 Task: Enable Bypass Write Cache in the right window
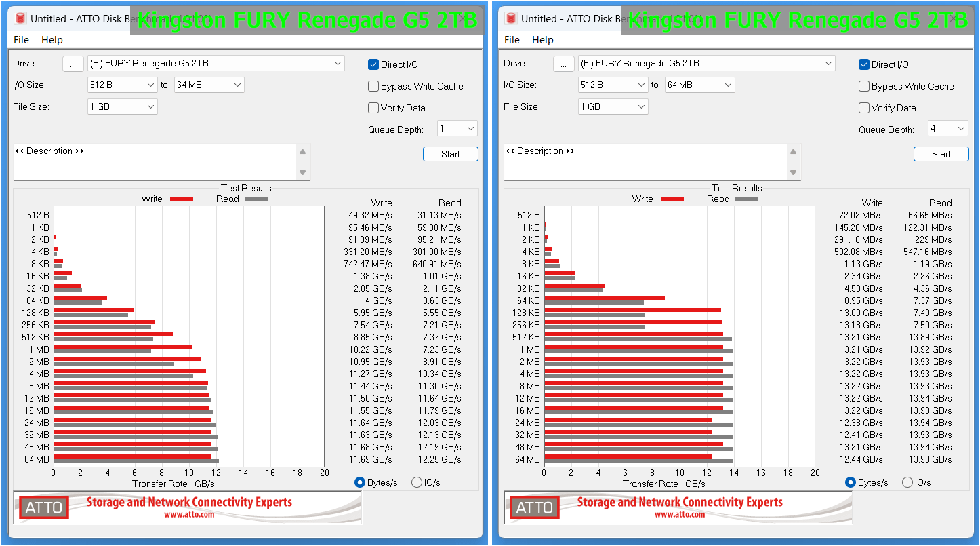click(864, 86)
